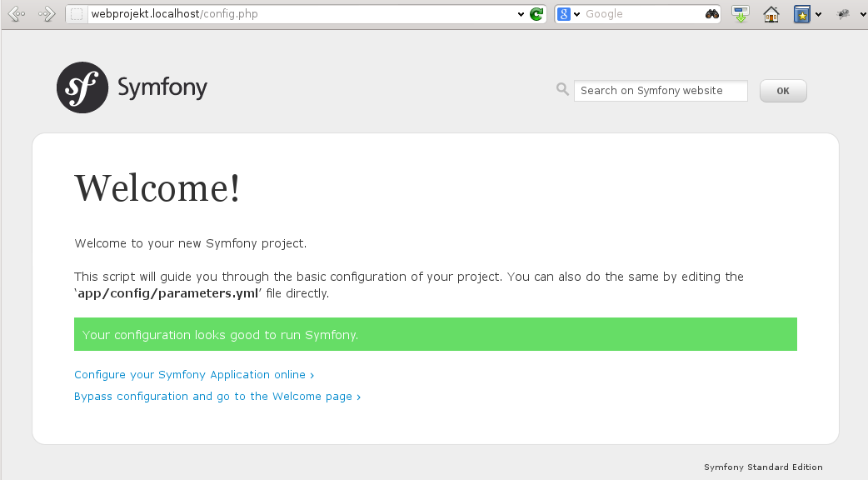Click the magnifier icon beside Symfony search
Image resolution: width=868 pixels, height=480 pixels.
(562, 89)
